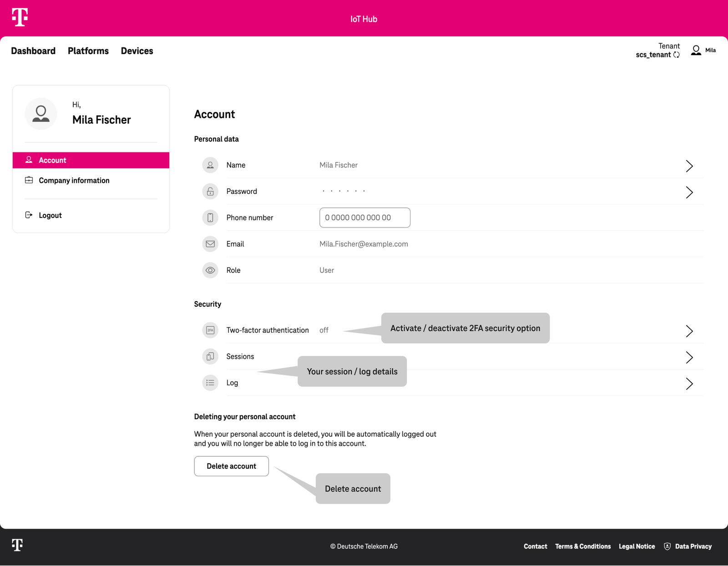
Task: Open Password details via its chevron
Action: point(689,192)
